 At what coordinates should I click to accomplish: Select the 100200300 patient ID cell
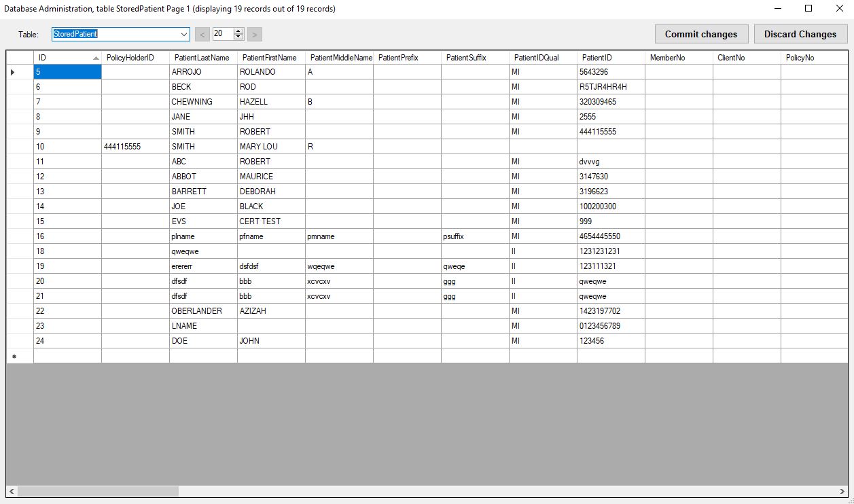[611, 206]
